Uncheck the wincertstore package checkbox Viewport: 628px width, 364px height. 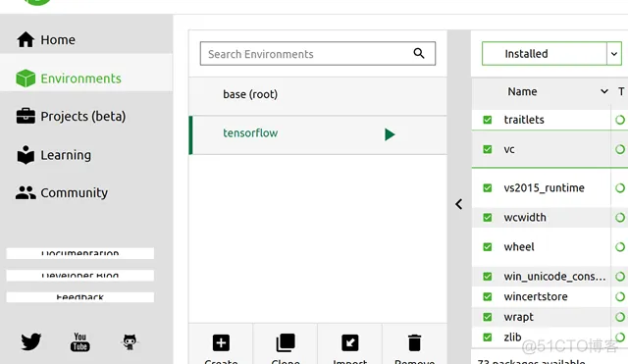coord(488,296)
